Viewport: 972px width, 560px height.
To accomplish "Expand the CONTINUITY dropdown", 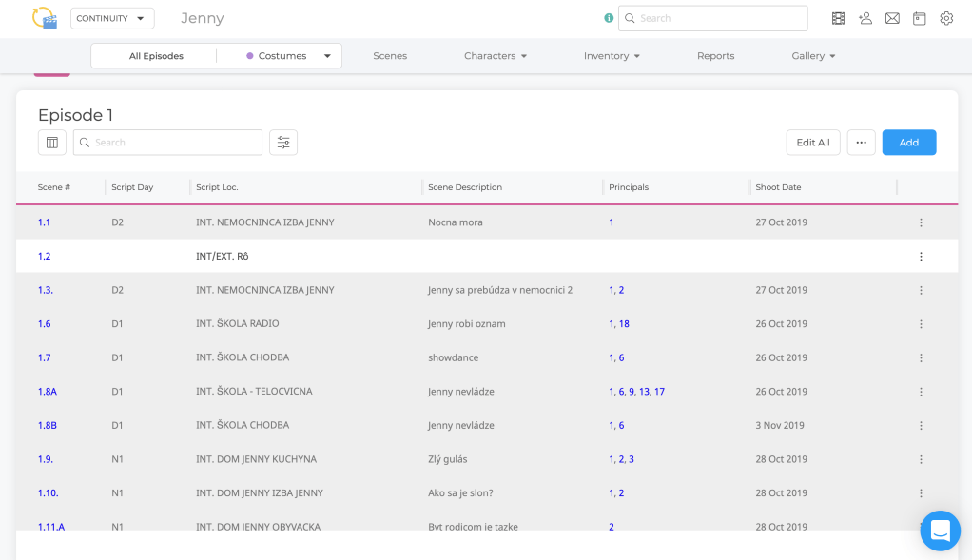I will [112, 18].
